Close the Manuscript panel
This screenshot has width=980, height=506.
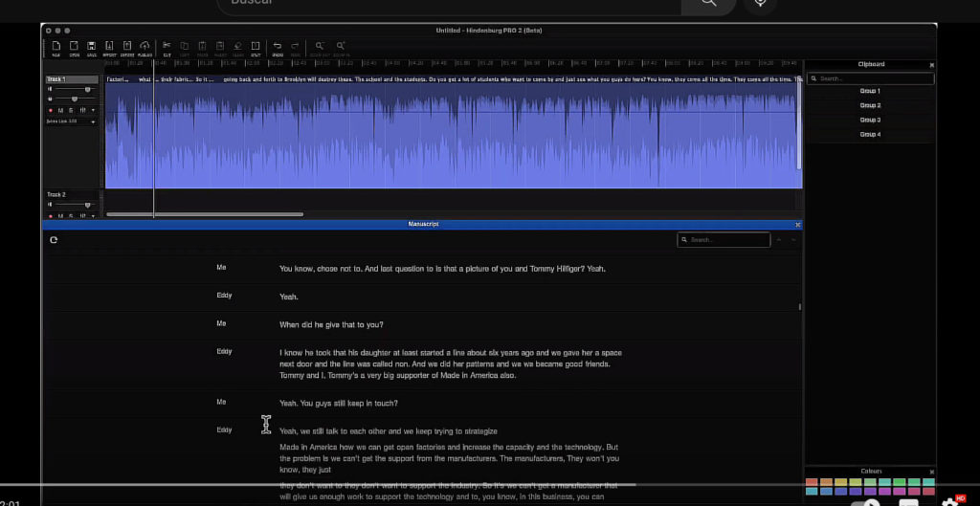click(797, 224)
